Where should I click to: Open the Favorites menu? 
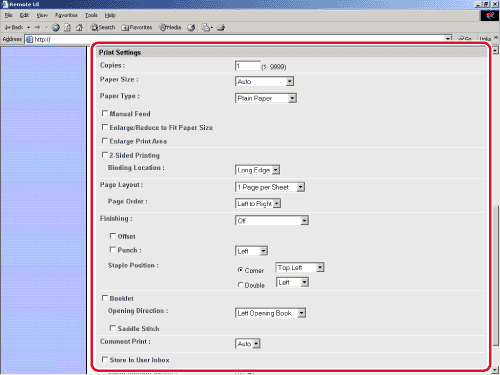coord(66,15)
